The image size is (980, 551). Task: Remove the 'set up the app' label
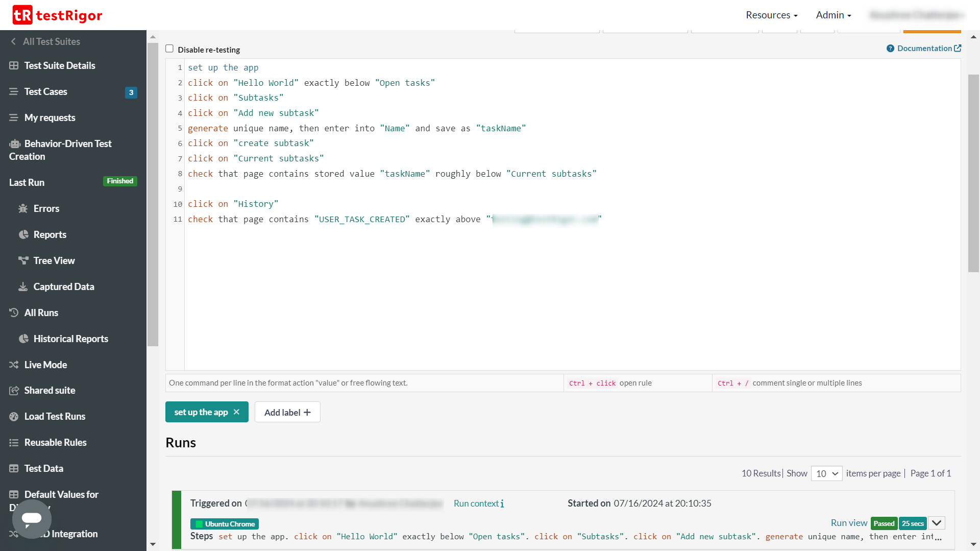coord(236,412)
